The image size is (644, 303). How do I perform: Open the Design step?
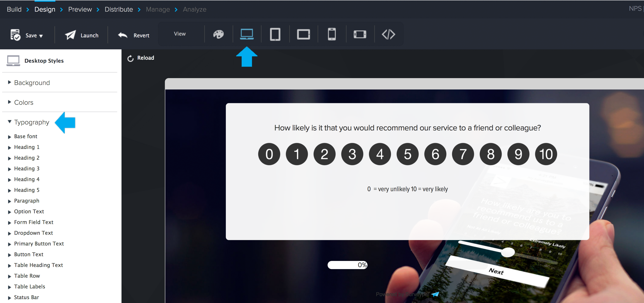(45, 9)
